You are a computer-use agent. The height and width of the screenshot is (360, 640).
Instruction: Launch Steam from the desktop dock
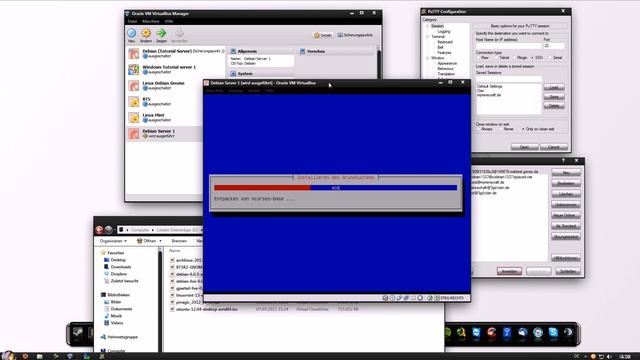78,333
